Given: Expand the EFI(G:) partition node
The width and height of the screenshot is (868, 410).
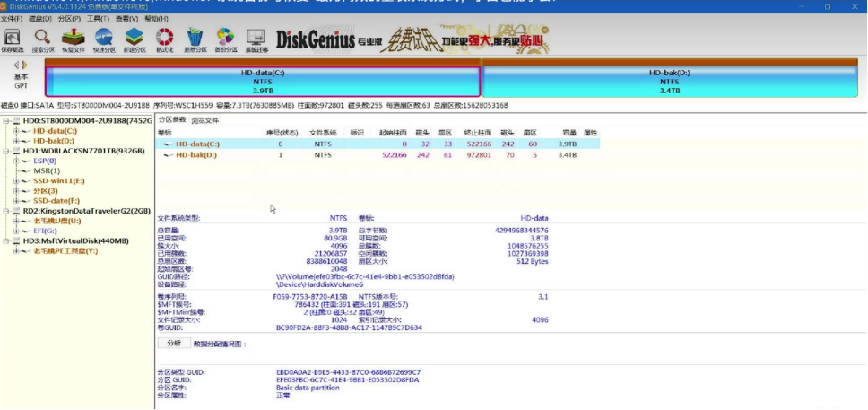Looking at the screenshot, I should pos(16,231).
